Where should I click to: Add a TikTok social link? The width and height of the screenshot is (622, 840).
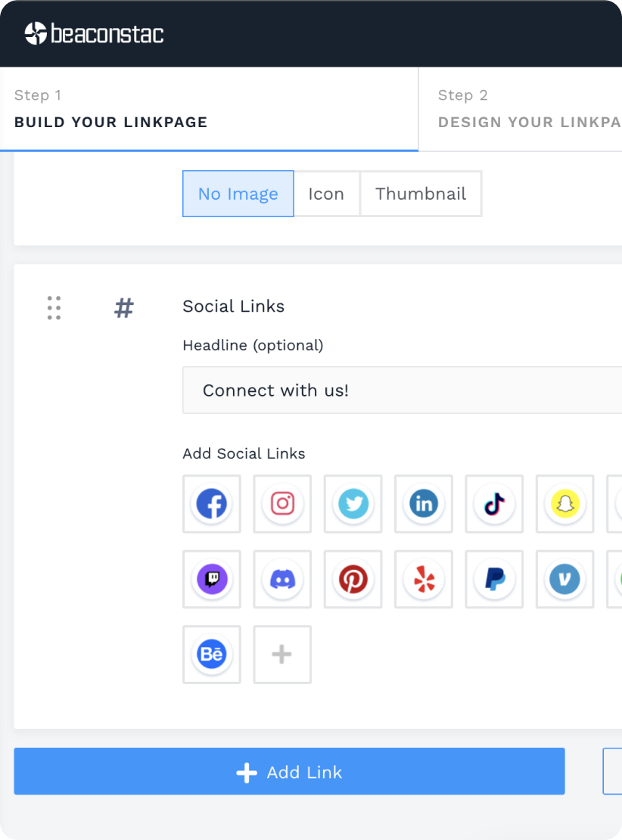[494, 503]
